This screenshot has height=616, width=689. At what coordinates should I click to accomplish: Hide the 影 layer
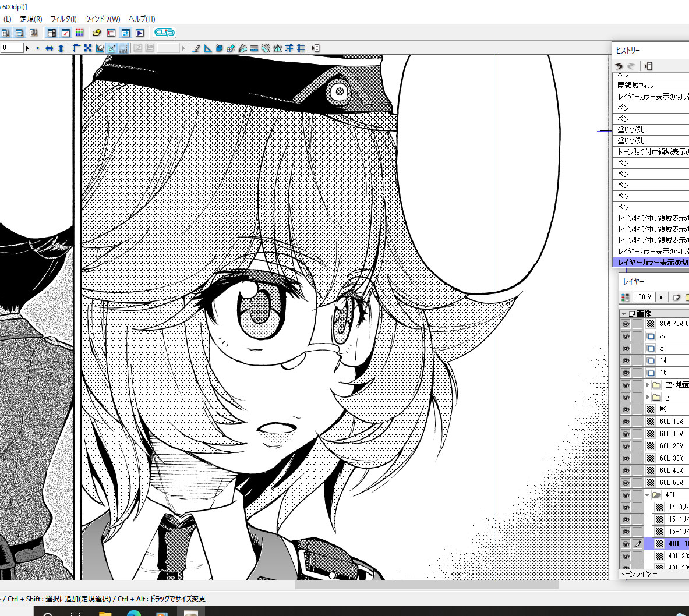click(626, 409)
